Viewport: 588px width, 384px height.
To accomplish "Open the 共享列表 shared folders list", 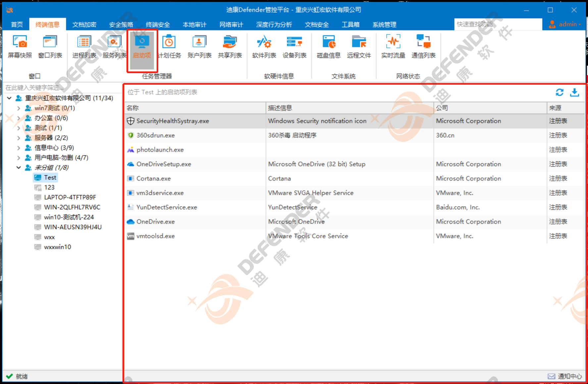I will [x=230, y=47].
